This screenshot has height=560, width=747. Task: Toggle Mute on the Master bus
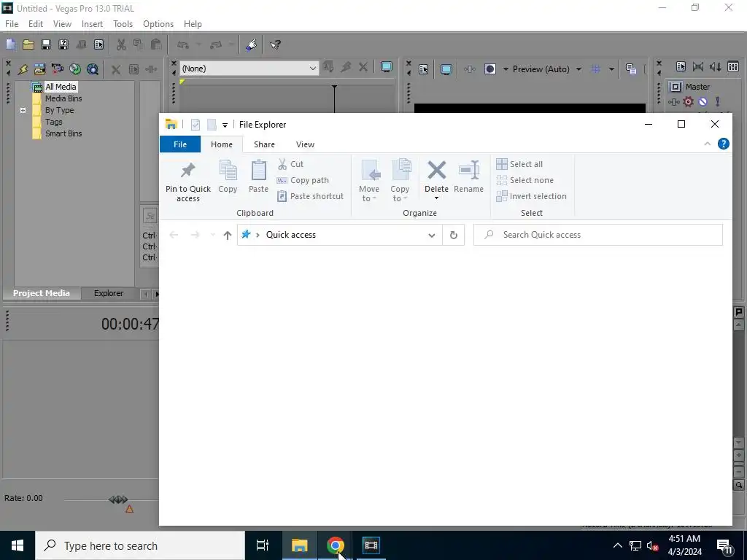click(703, 101)
